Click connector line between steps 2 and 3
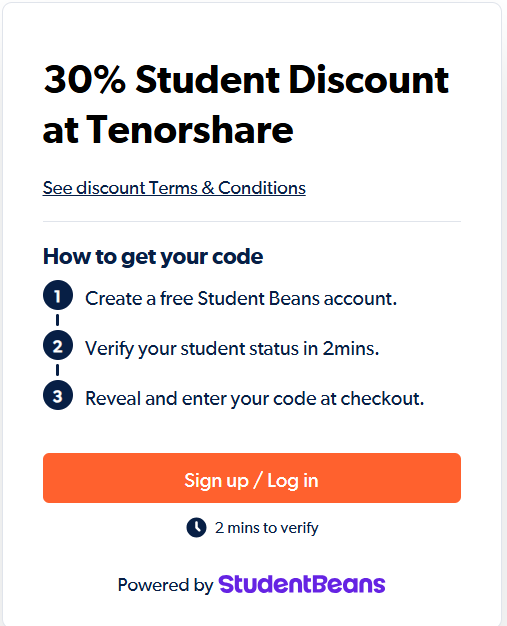The image size is (507, 626). (x=57, y=370)
